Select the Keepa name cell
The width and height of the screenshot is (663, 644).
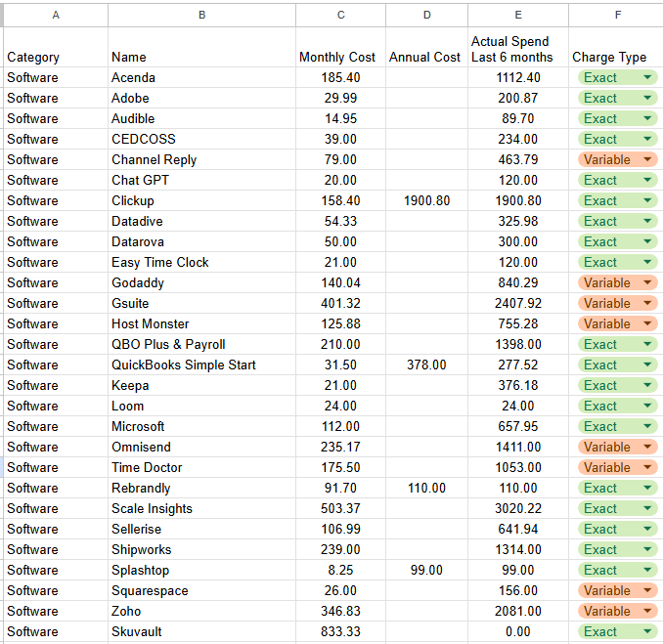click(202, 385)
